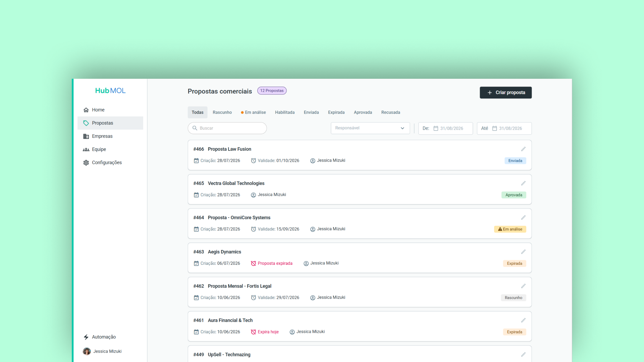Screen dimensions: 644x362
Task: Edit the Aegis Dynamics proposal
Action: click(x=523, y=251)
